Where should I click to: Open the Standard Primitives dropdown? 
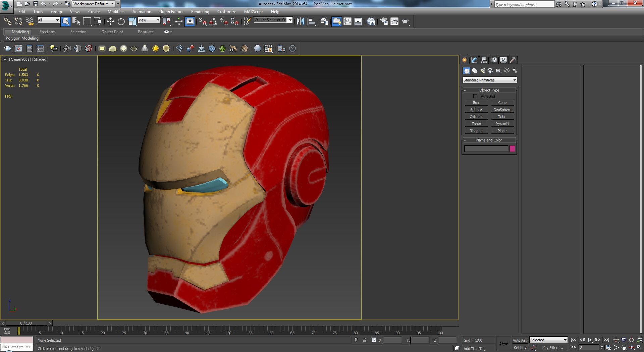tap(490, 80)
